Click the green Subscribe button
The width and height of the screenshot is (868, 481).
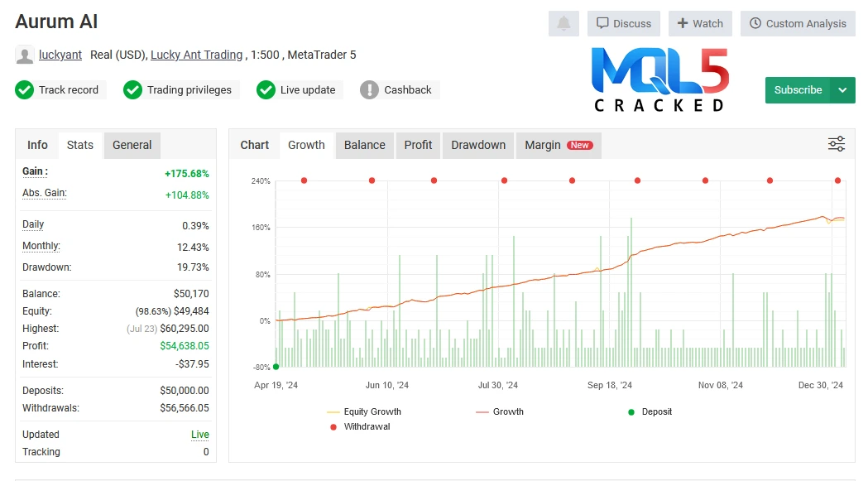point(798,89)
